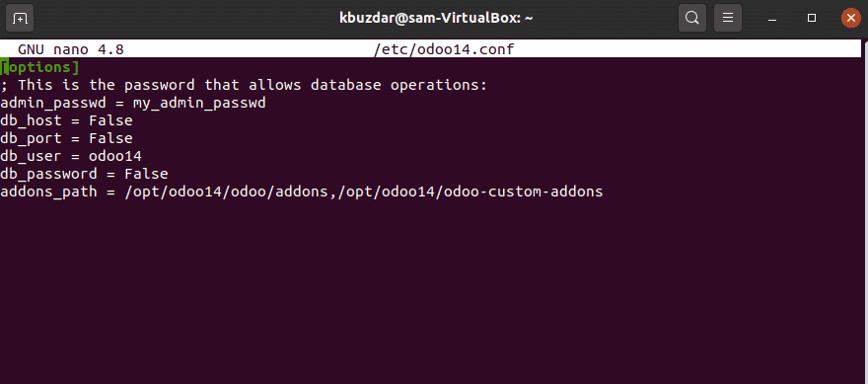Click the comment line about database operations
This screenshot has width=868, height=384.
244,85
